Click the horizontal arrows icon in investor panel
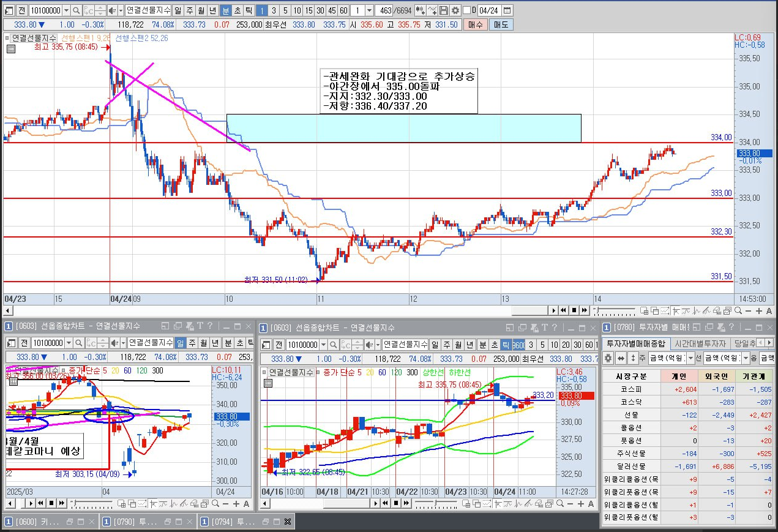Screen dimensions: 778x532 pyautogui.click(x=621, y=358)
